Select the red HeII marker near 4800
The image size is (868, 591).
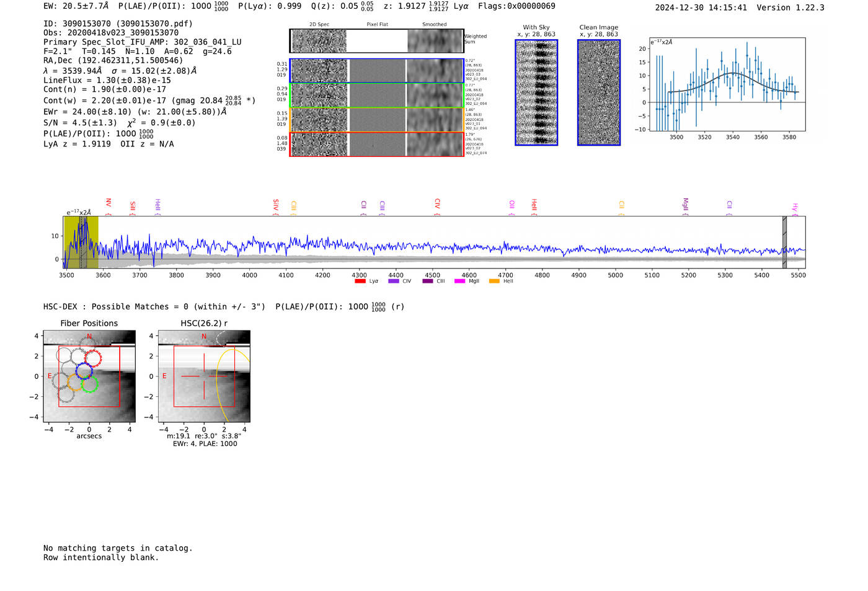click(534, 207)
